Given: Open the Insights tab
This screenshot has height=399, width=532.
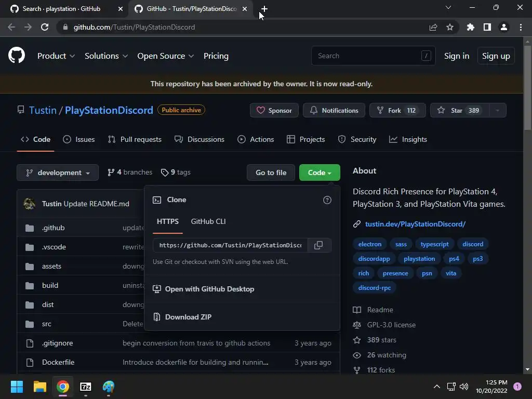Looking at the screenshot, I should click(x=408, y=139).
